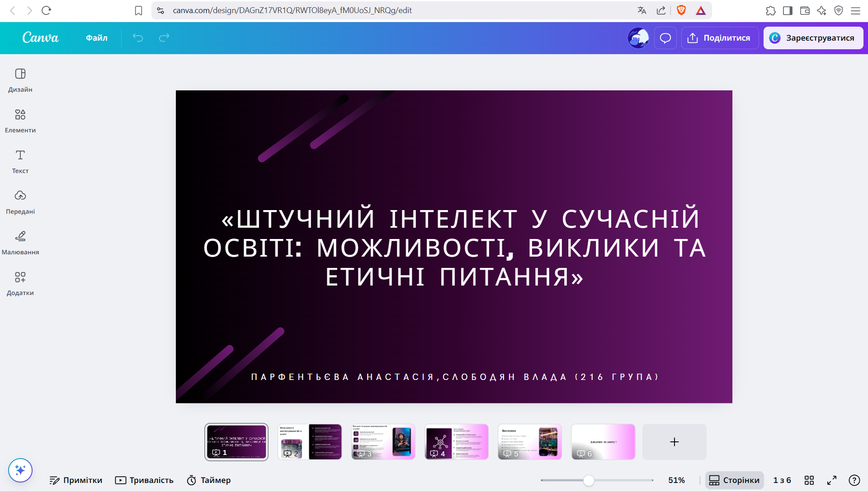868x492 pixels.
Task: Open Brave Rewards triangle icon
Action: pyautogui.click(x=701, y=10)
